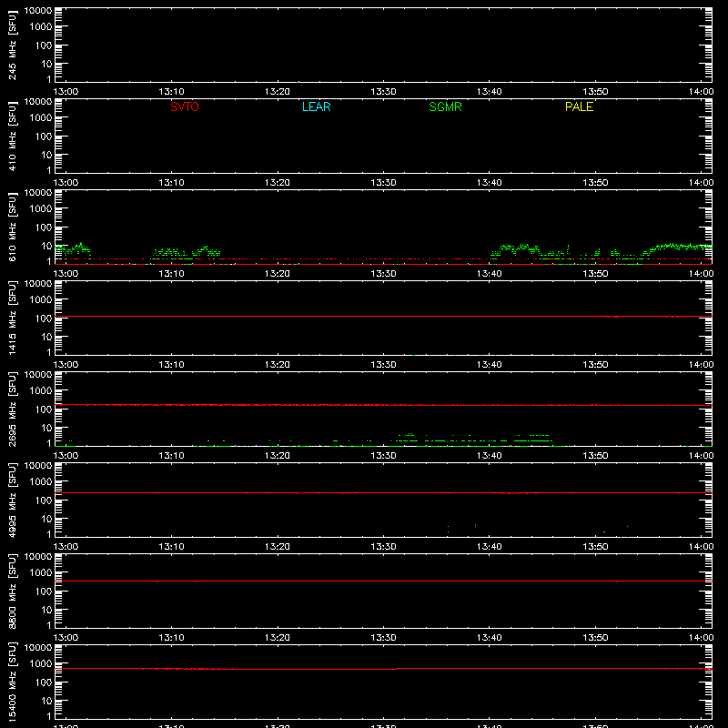The width and height of the screenshot is (728, 728).
Task: Select the 245 MHz [SFU] axis title
Action: [x=13, y=45]
